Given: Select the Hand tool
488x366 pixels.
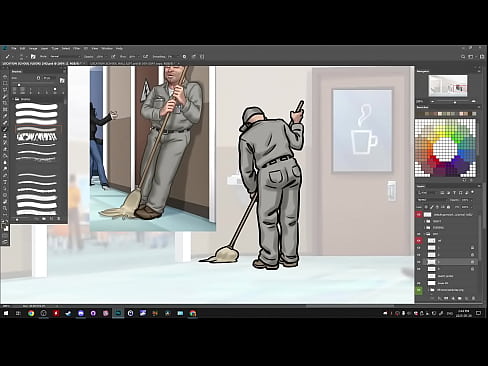Looking at the screenshot, I should [5, 201].
